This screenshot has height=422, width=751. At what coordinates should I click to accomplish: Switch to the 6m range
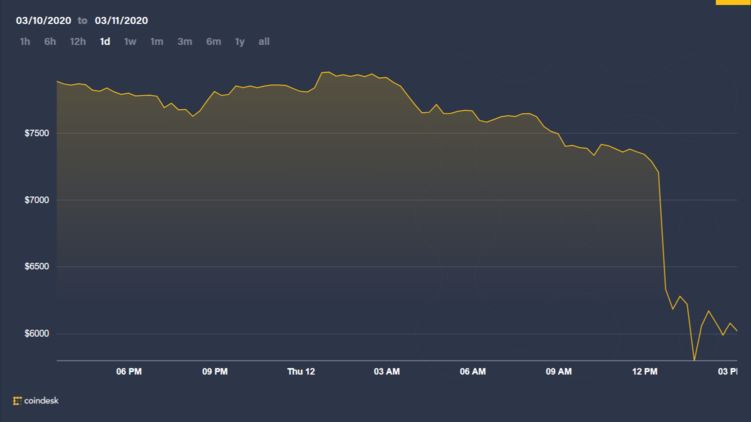213,41
